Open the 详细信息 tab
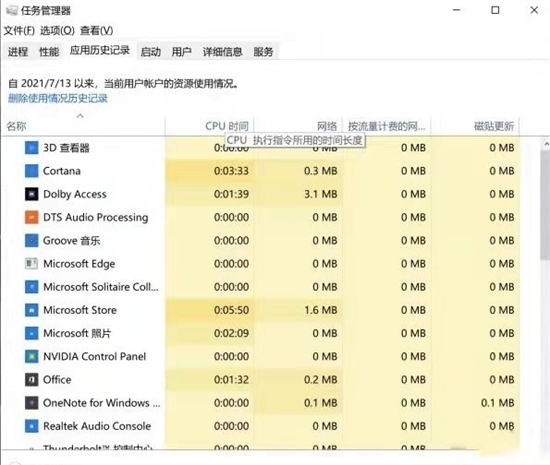The width and height of the screenshot is (550, 465). (x=223, y=52)
